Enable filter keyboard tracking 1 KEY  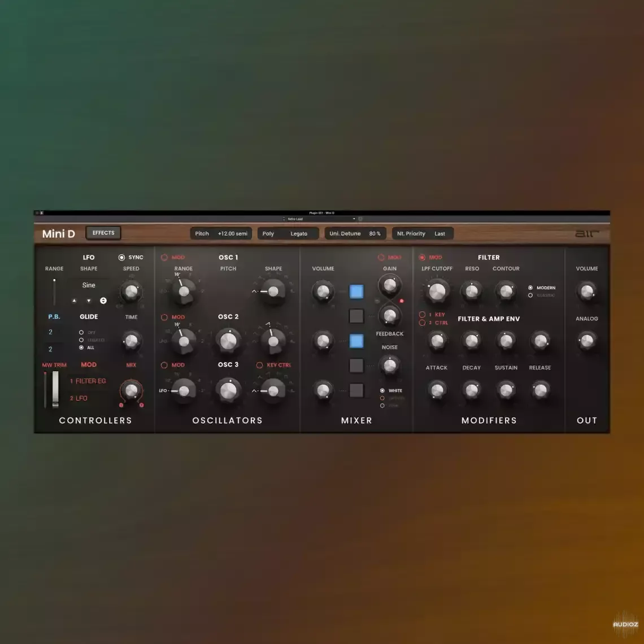(422, 315)
